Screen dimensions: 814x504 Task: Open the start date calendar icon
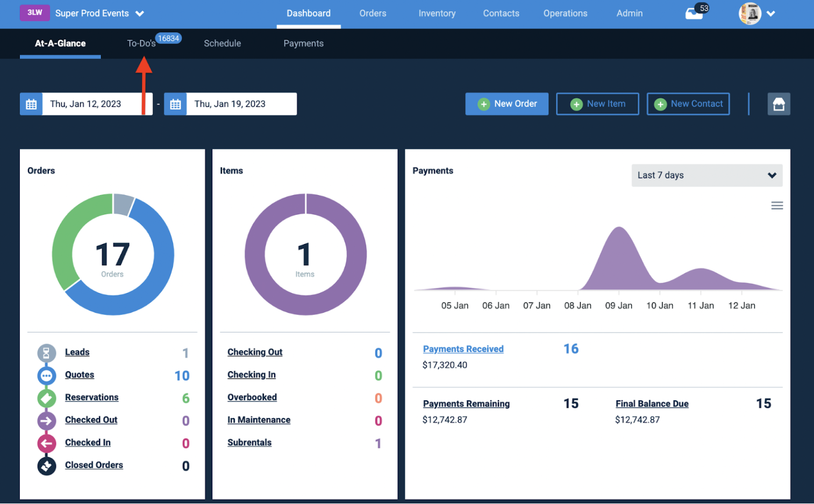tap(31, 104)
